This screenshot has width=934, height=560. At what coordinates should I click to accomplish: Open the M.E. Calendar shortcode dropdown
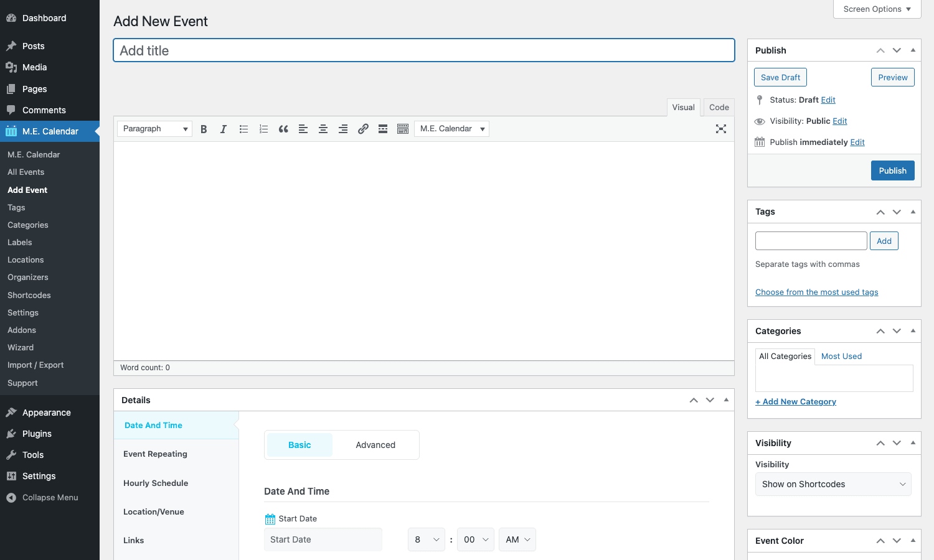pos(451,129)
